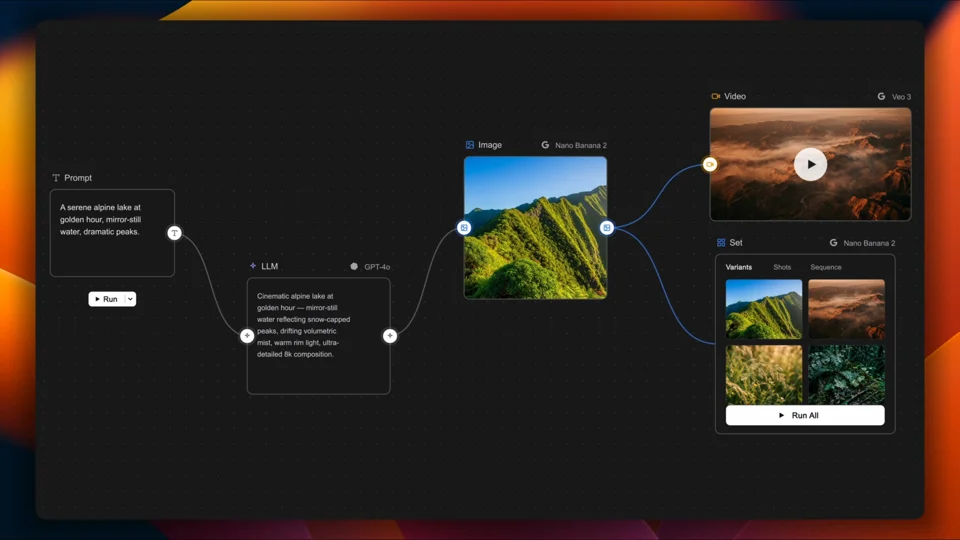Select the golden grass variant thumbnail

763,374
